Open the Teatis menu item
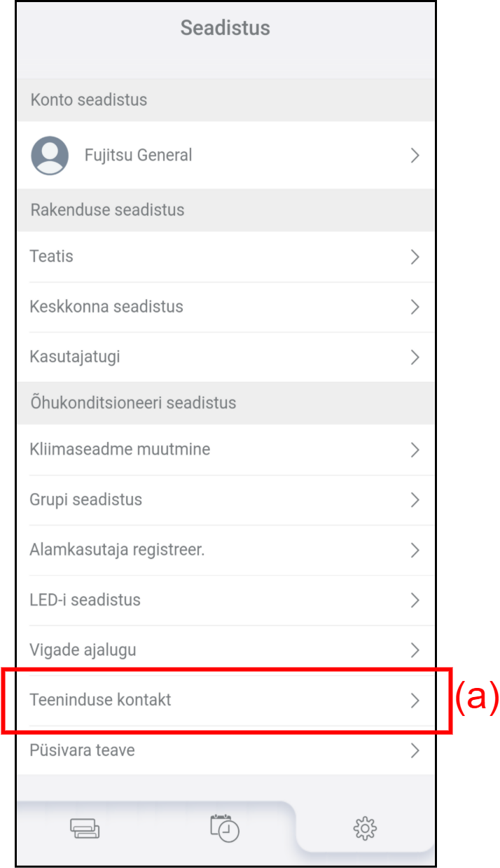The height and width of the screenshot is (868, 500). tap(52, 257)
